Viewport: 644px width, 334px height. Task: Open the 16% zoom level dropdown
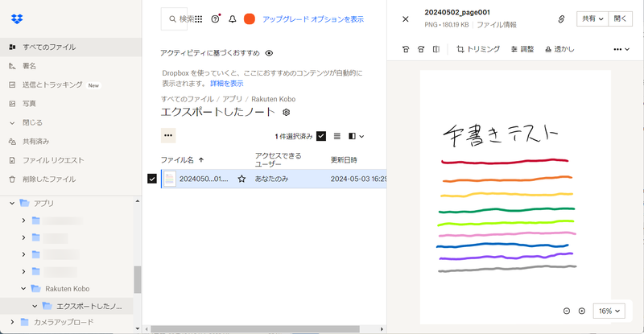tap(609, 311)
